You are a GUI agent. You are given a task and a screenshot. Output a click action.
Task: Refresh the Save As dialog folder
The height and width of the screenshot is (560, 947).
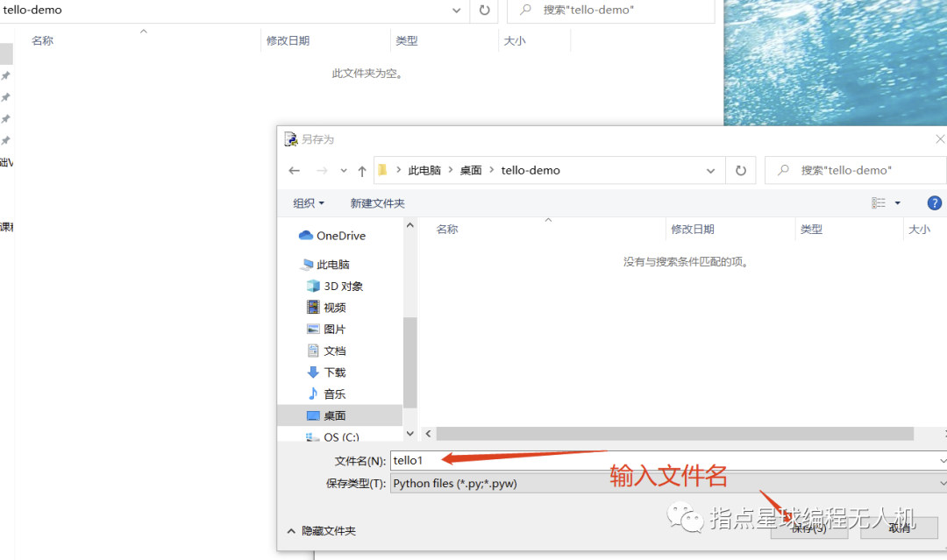click(740, 171)
